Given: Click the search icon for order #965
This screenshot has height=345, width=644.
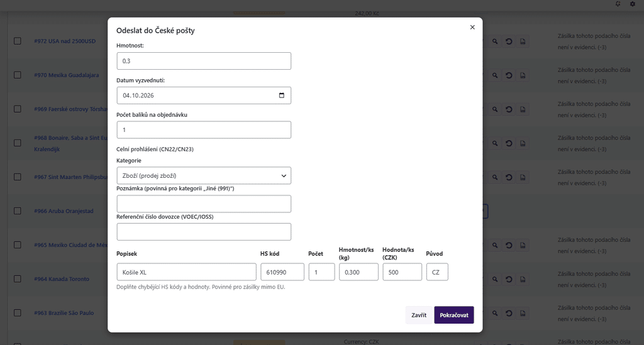Looking at the screenshot, I should point(495,245).
